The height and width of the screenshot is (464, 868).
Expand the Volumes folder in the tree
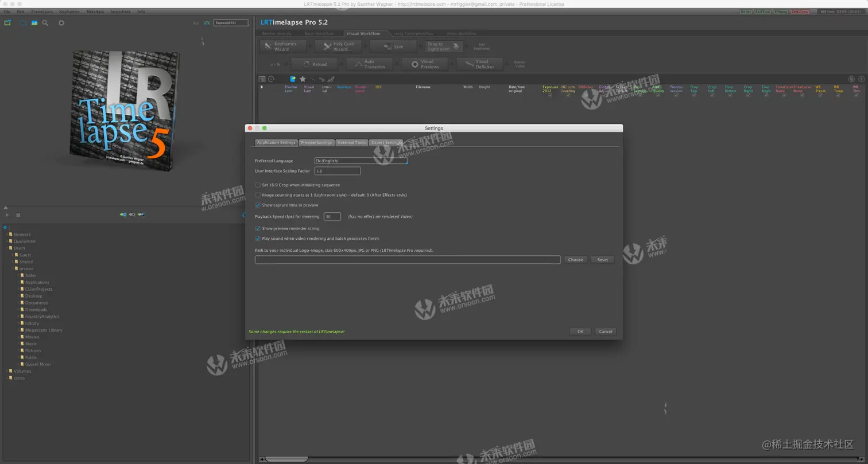tap(7, 371)
